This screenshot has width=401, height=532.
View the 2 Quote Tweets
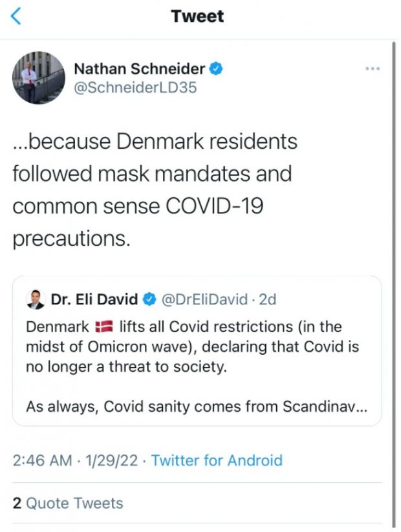68,503
